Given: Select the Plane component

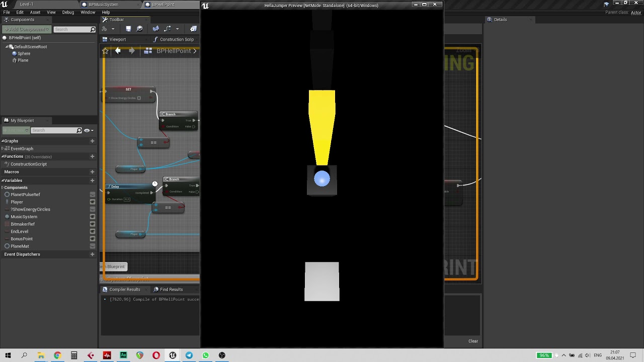Looking at the screenshot, I should click(x=20, y=60).
